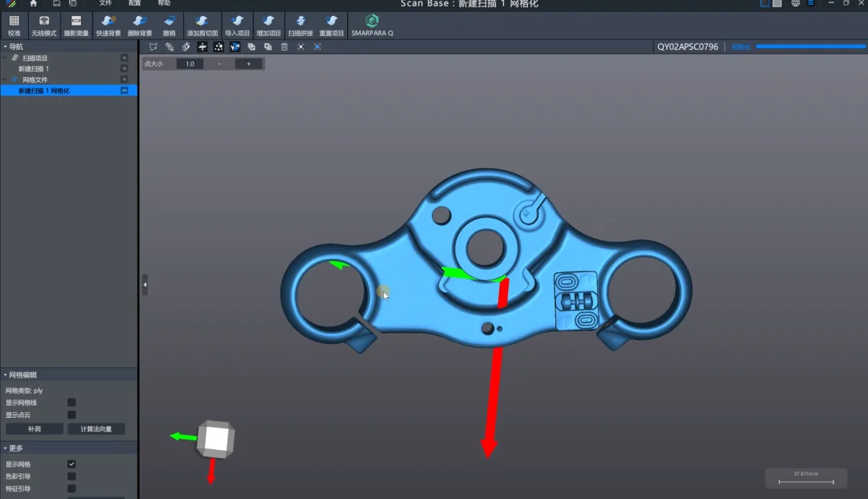Switch to 无线模式 wireless mode

43,26
